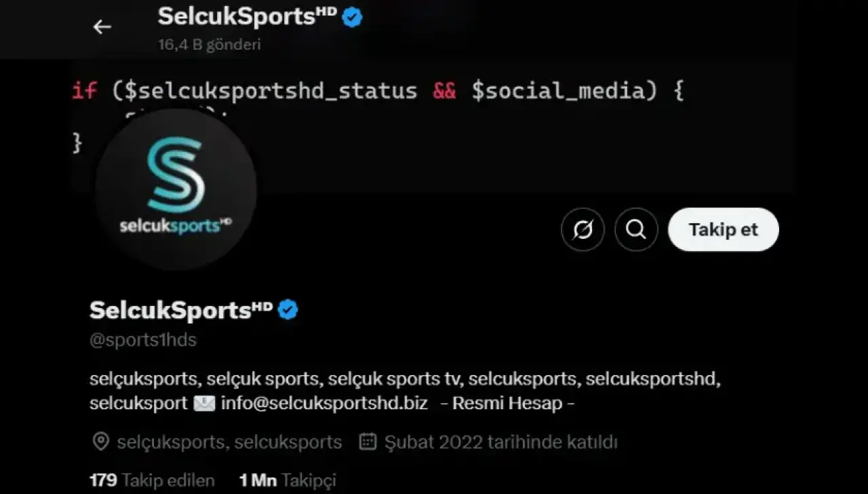Screen dimensions: 868x494
Task: Go back with the left arrow
Action: pos(102,27)
